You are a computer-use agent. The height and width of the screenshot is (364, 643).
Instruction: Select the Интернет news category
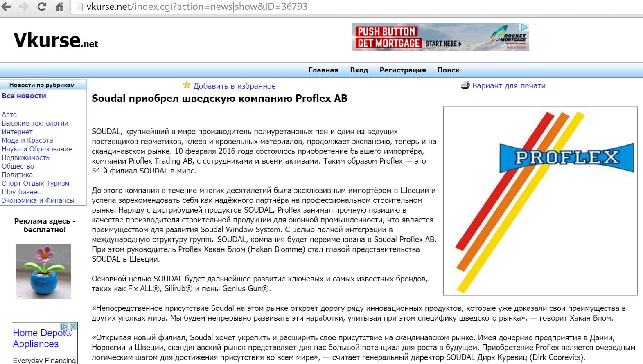click(x=17, y=132)
